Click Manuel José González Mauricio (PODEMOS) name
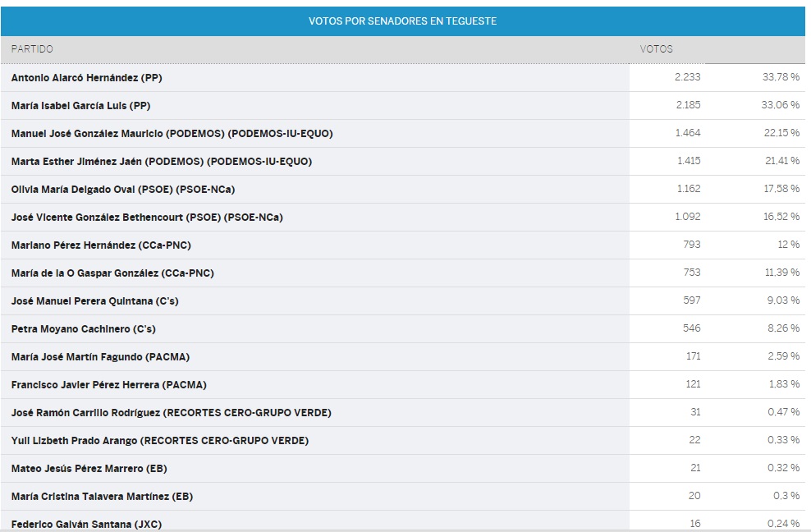Screen dimensions: 811x532 coord(172,134)
